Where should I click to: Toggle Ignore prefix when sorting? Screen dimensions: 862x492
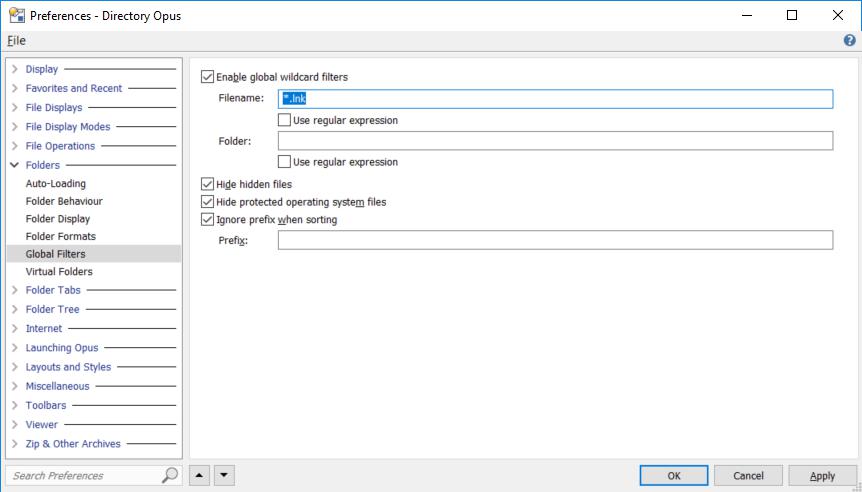[207, 219]
